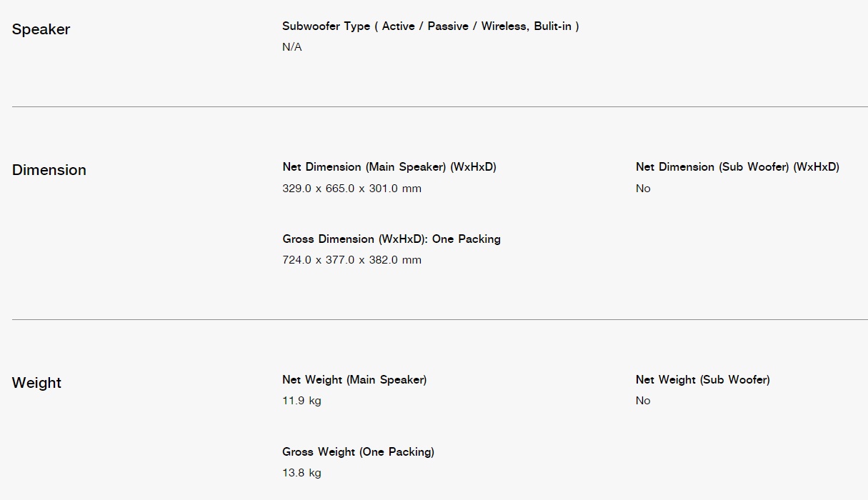Viewport: 868px width, 500px height.
Task: Select the 13.8 kg gross weight value
Action: tap(301, 473)
